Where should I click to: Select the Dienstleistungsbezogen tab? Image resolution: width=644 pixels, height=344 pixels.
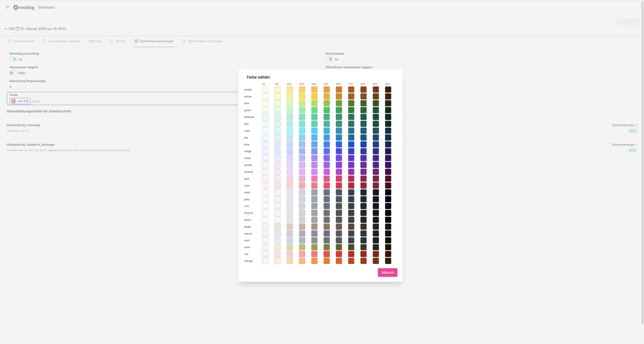[154, 41]
